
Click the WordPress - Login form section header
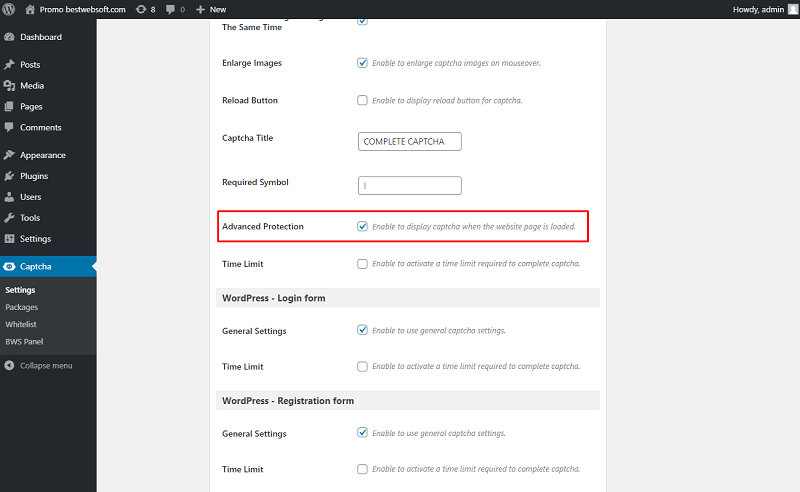[408, 298]
